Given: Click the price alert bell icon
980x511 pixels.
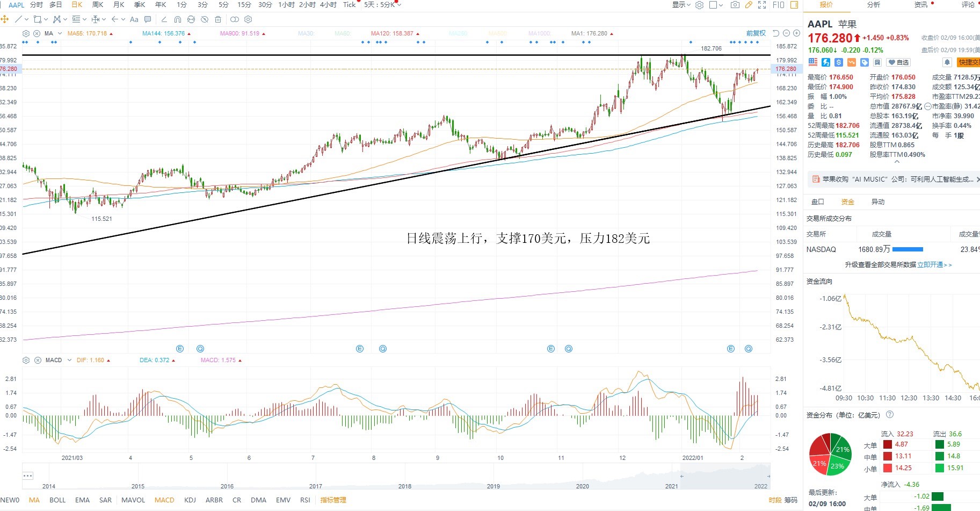Looking at the screenshot, I should pos(947,62).
